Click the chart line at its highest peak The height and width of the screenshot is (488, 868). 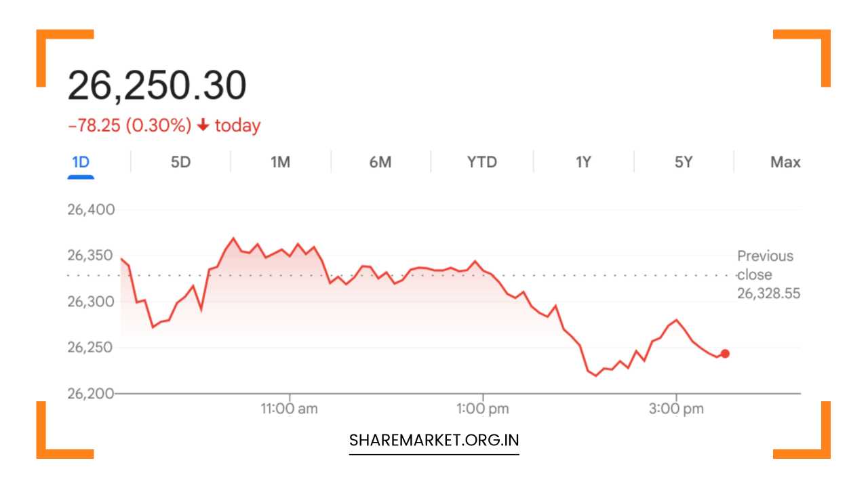pos(233,239)
